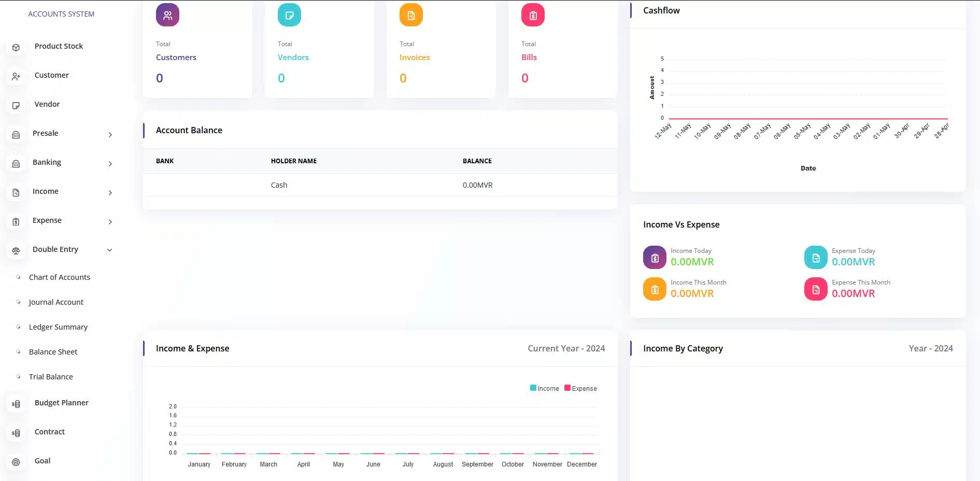Image resolution: width=980 pixels, height=481 pixels.
Task: Click the Income Today 0.00MVR value
Action: (x=692, y=262)
